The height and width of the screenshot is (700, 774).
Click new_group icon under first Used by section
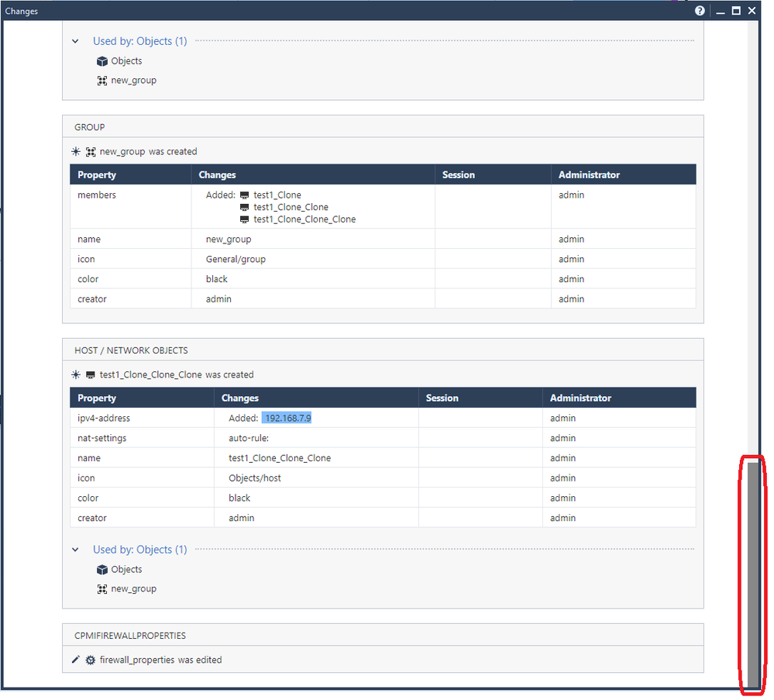[x=102, y=81]
